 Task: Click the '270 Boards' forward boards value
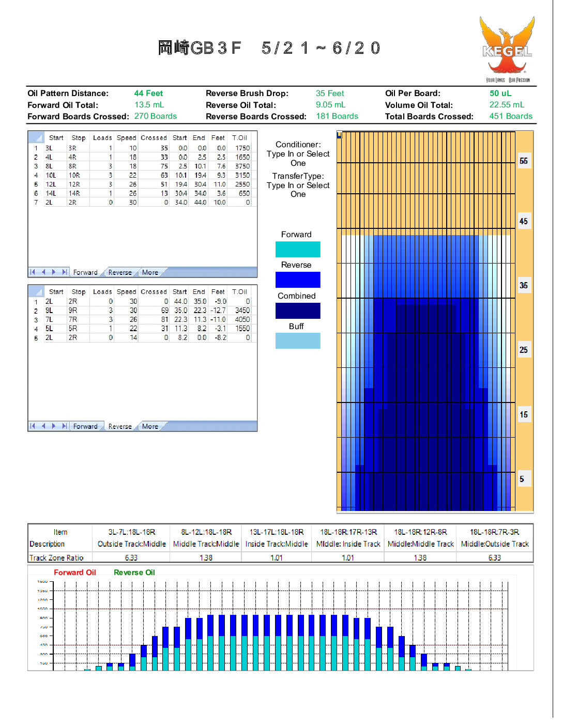(x=156, y=116)
